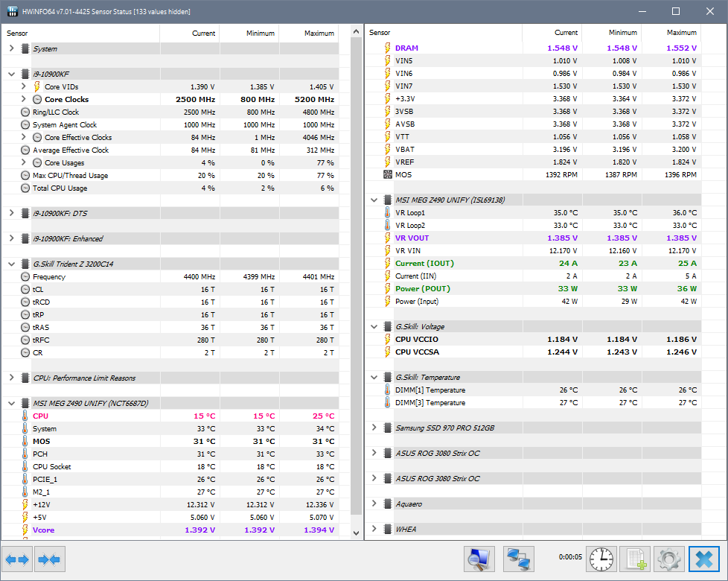Click the fan icon beside MOS RPM

click(388, 174)
